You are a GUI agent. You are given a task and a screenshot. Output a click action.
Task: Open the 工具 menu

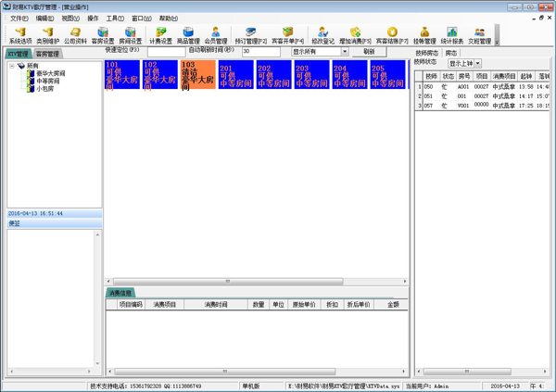click(115, 19)
